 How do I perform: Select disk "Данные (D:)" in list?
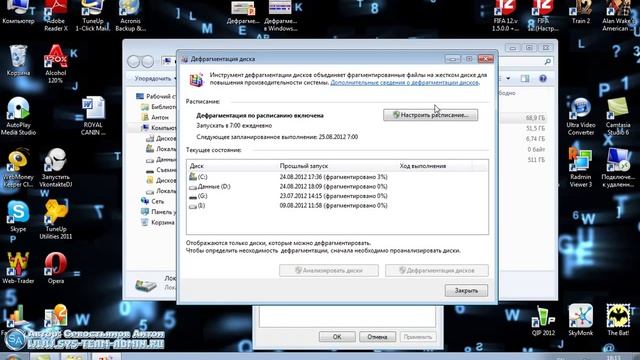point(337,187)
